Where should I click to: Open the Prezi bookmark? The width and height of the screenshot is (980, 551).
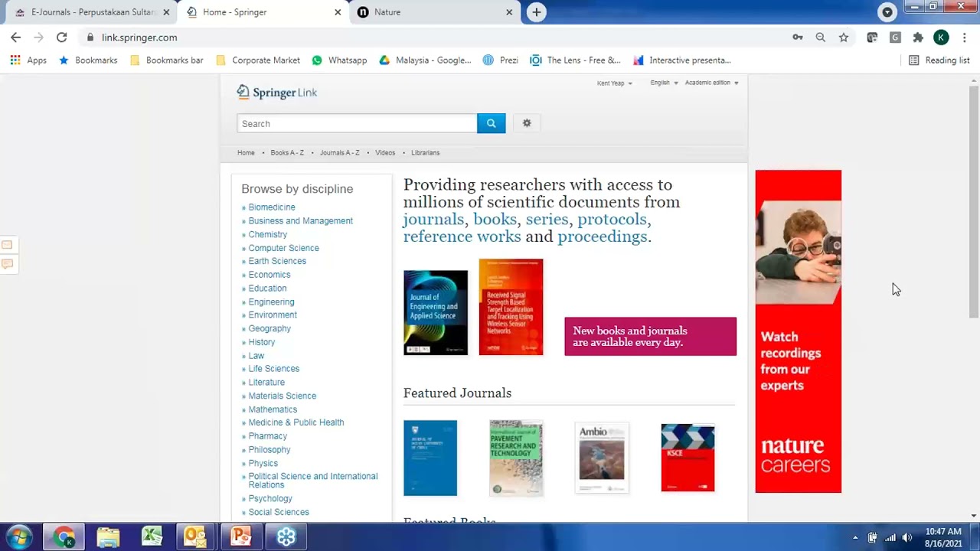tap(501, 60)
